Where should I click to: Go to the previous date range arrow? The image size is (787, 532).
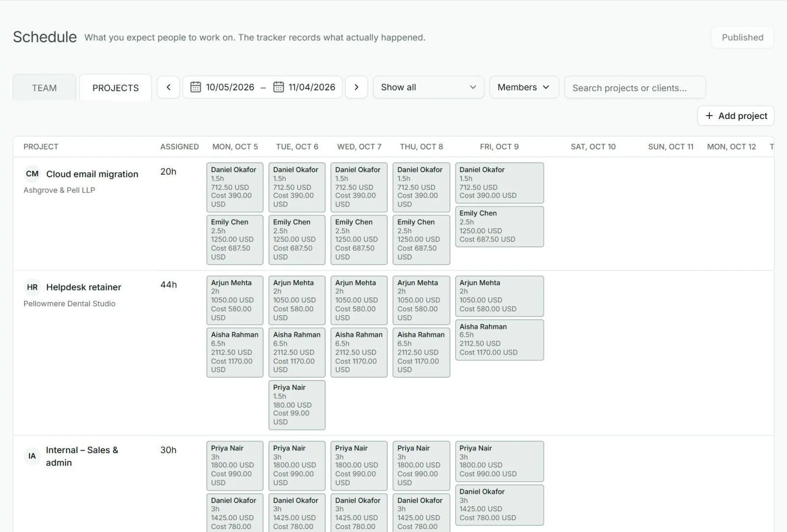coord(168,87)
